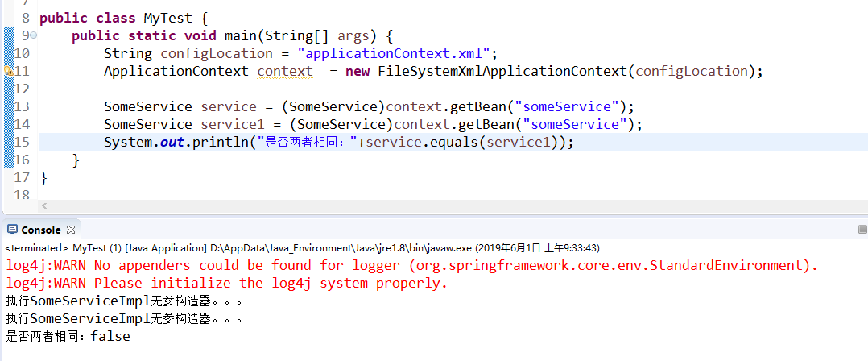Click the String[] args parameter
The width and height of the screenshot is (868, 361).
coord(318,36)
